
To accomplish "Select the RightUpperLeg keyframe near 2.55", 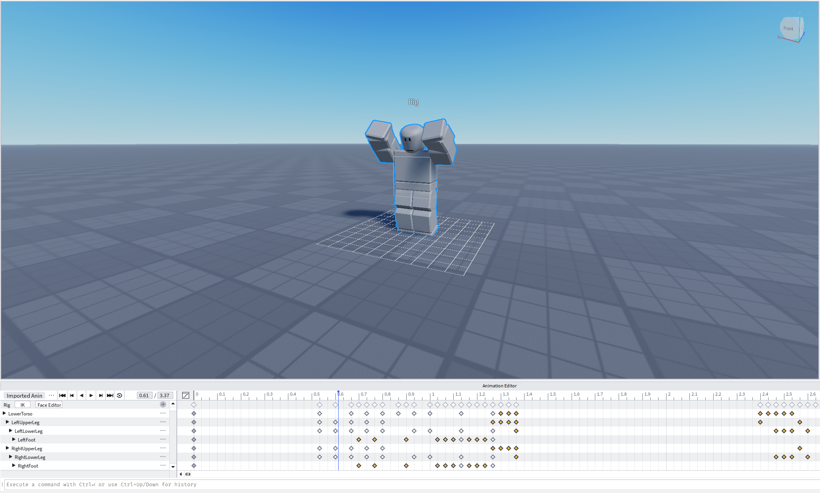I will [x=800, y=448].
